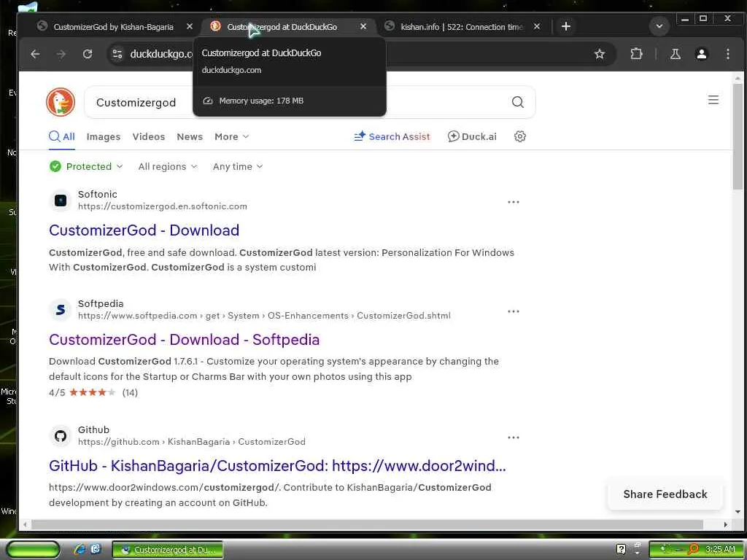Expand the Protected safe search dropdown
747x560 pixels.
point(86,166)
